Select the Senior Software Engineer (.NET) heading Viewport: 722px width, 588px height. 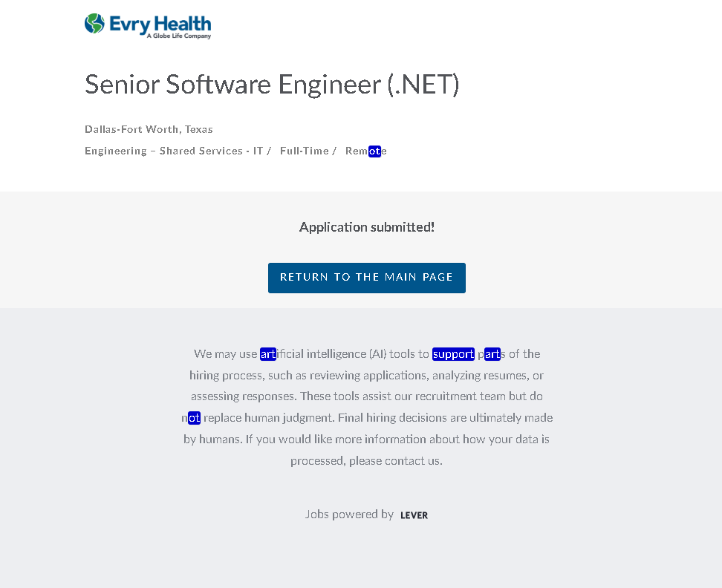(272, 85)
